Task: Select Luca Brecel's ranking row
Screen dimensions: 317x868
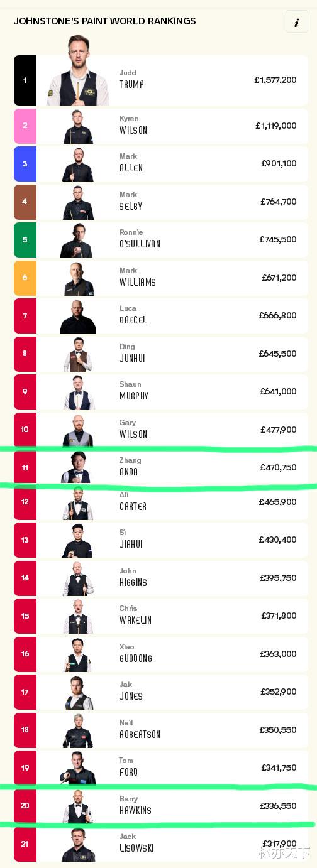Action: [x=161, y=316]
